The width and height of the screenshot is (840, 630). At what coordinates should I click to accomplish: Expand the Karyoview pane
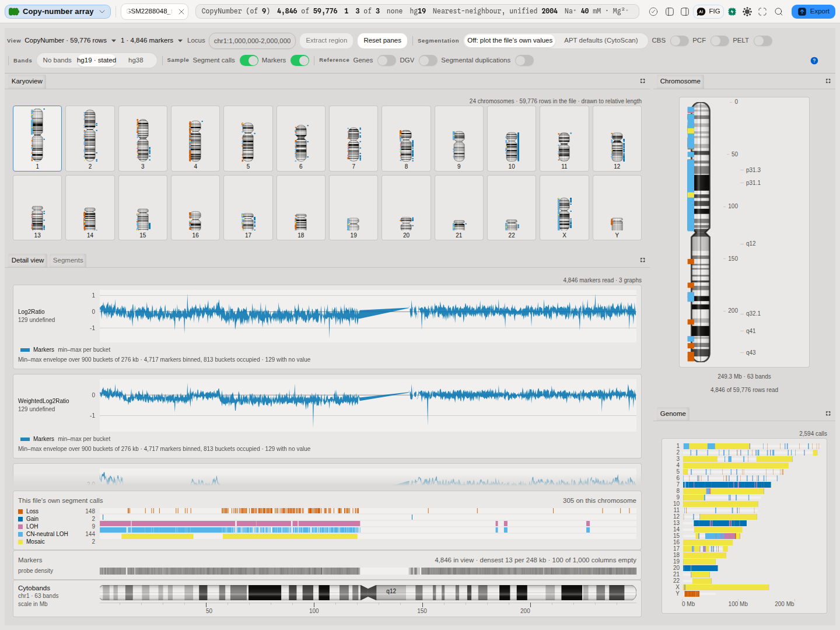[643, 81]
